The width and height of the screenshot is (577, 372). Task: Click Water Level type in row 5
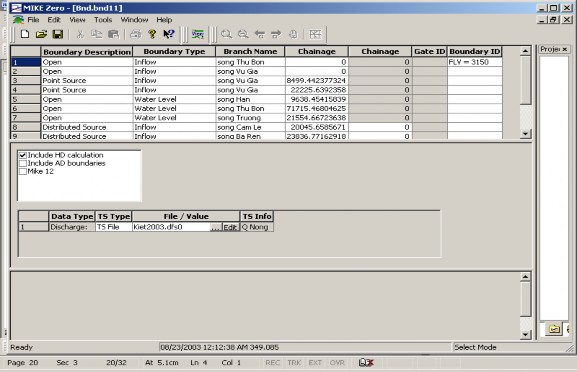(174, 99)
